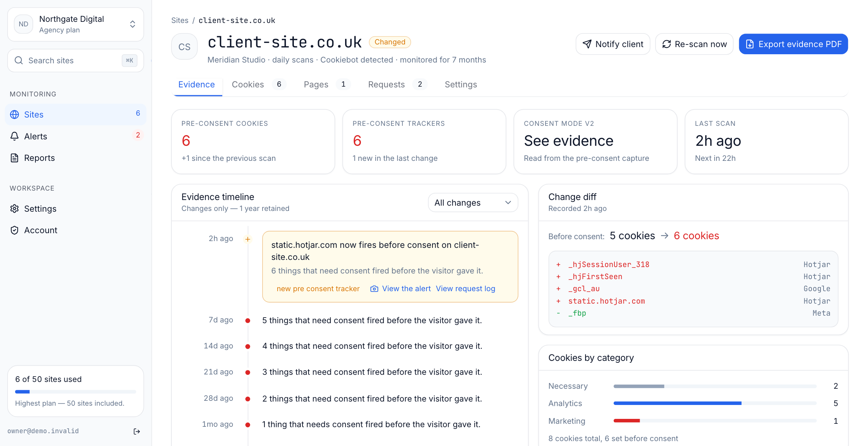Click the Alerts bell icon

click(14, 136)
